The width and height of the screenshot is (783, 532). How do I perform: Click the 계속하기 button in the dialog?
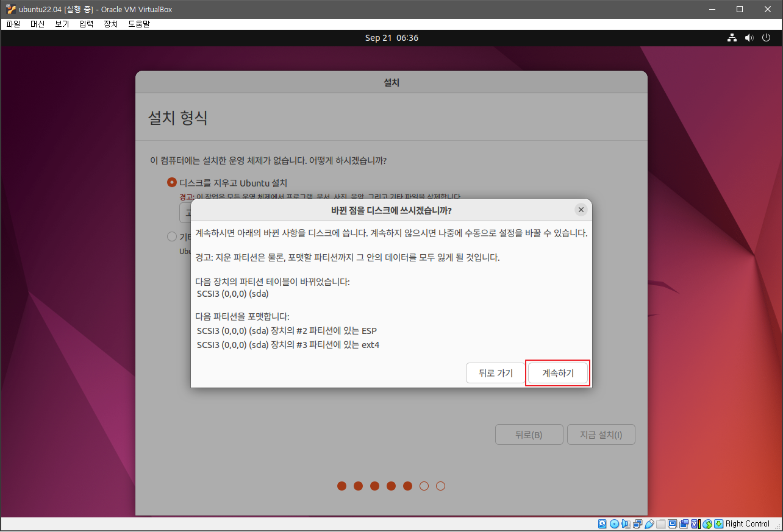(x=558, y=373)
